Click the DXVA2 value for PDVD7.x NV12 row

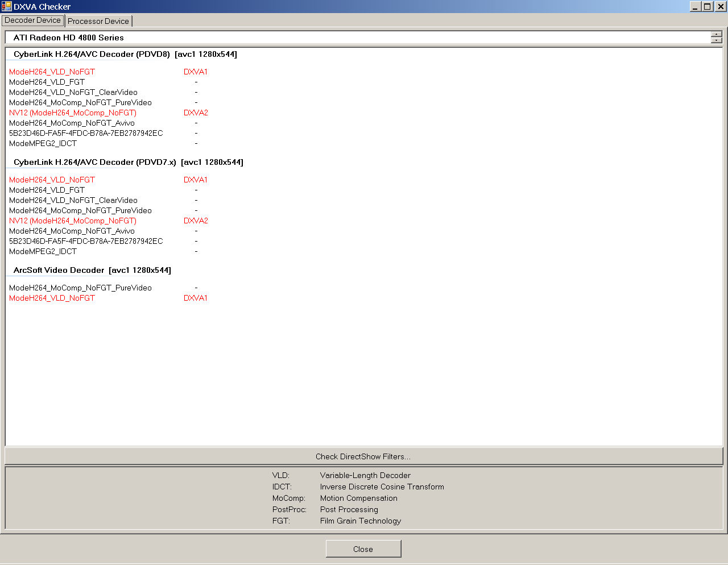click(196, 221)
